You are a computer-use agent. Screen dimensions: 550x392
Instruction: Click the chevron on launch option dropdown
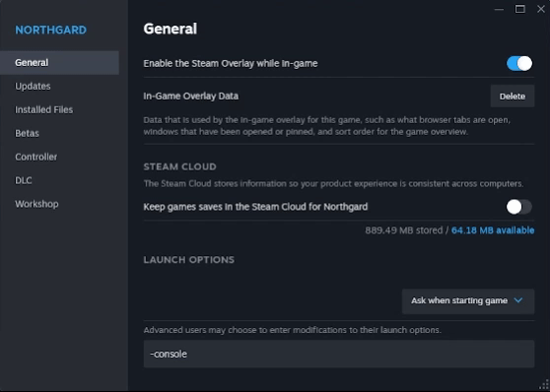518,300
